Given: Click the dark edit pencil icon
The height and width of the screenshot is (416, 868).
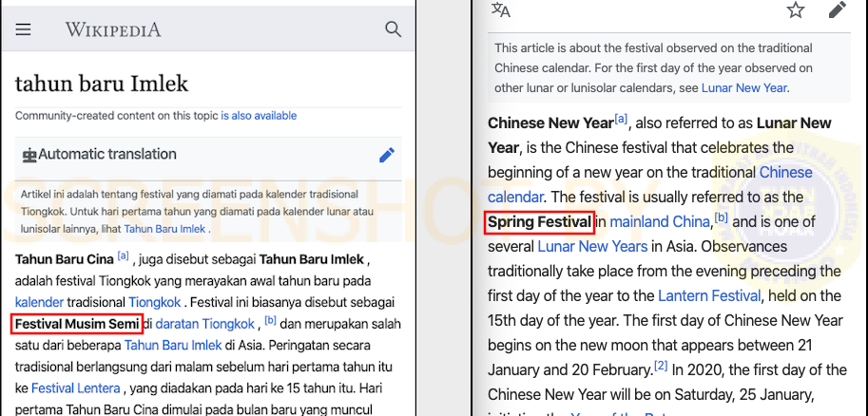Looking at the screenshot, I should (x=837, y=9).
